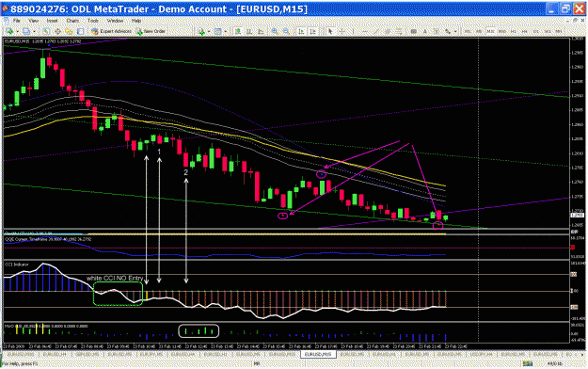Open the Tools menu

tap(93, 21)
